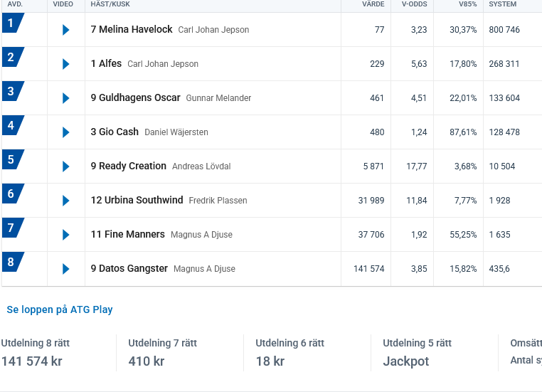
Task: Play video for 7 Melina Havelock
Action: (x=66, y=30)
